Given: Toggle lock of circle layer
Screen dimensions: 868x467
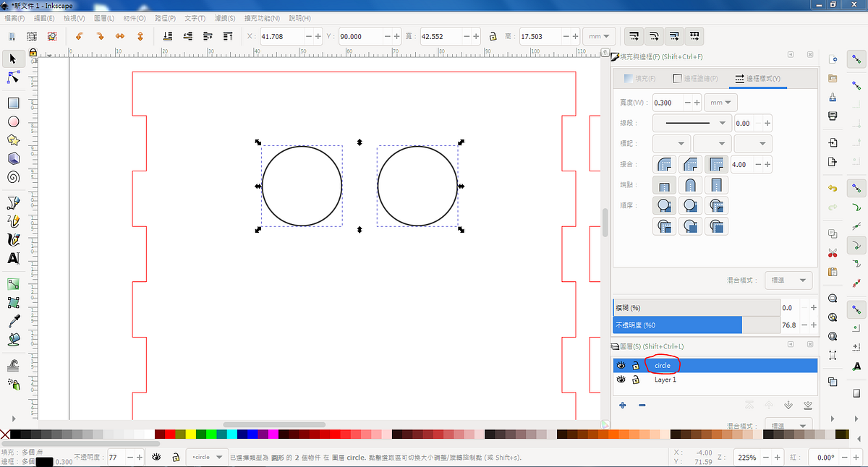Looking at the screenshot, I should [636, 365].
